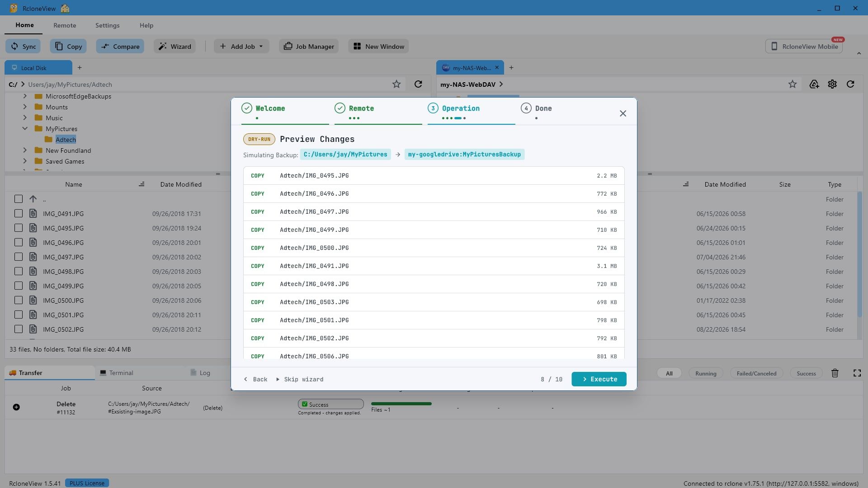Expand the New Foundland folder
Viewport: 868px width, 488px height.
point(25,150)
